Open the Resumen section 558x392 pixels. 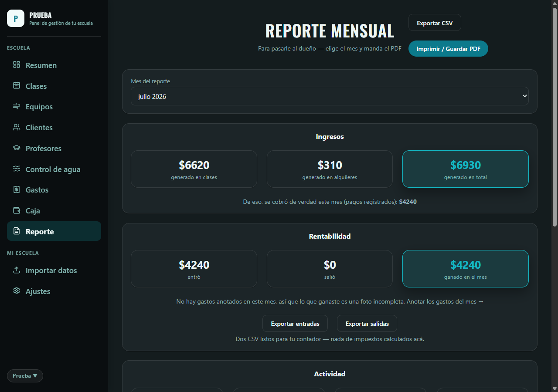point(54,65)
